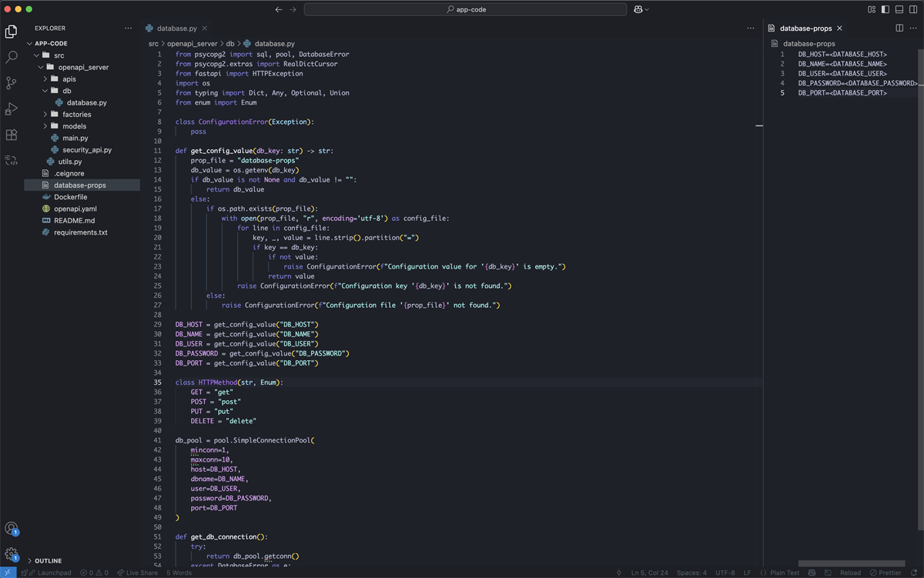This screenshot has width=924, height=578.
Task: Expand the models folder
Action: [45, 126]
